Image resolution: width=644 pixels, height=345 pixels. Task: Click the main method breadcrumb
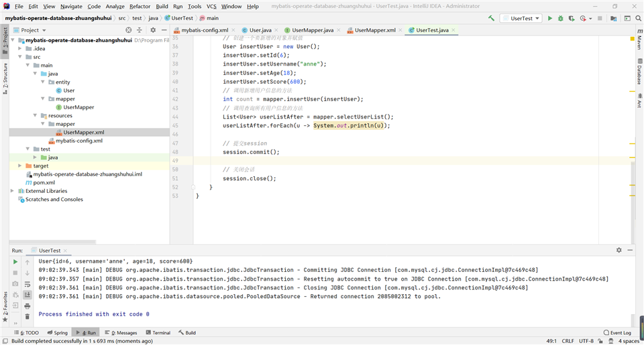209,18
